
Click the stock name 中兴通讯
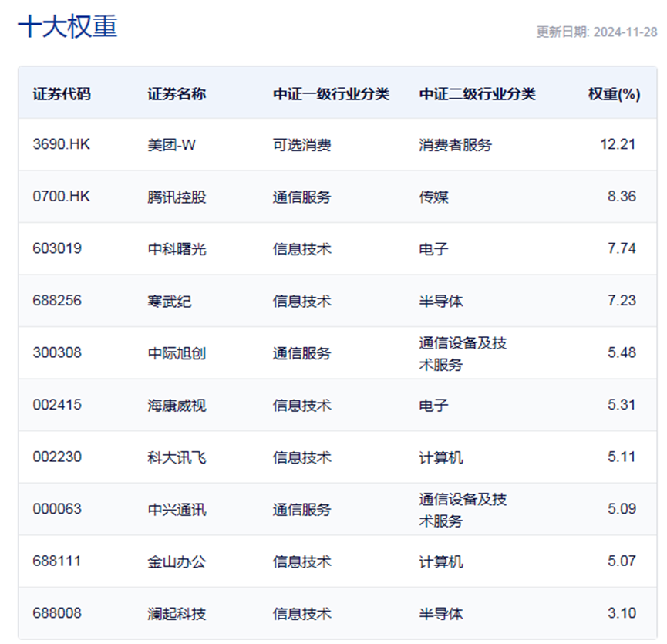tap(177, 510)
